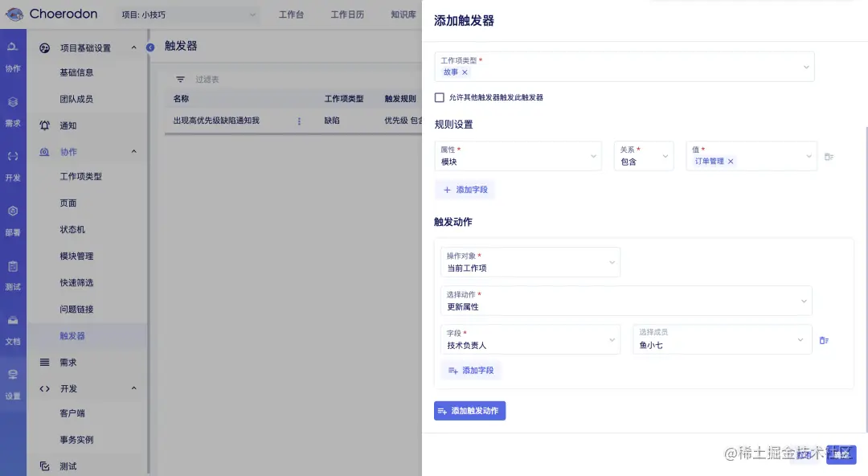Open the 测试 section in left rail
Viewport: 868px width, 476px height.
click(13, 276)
